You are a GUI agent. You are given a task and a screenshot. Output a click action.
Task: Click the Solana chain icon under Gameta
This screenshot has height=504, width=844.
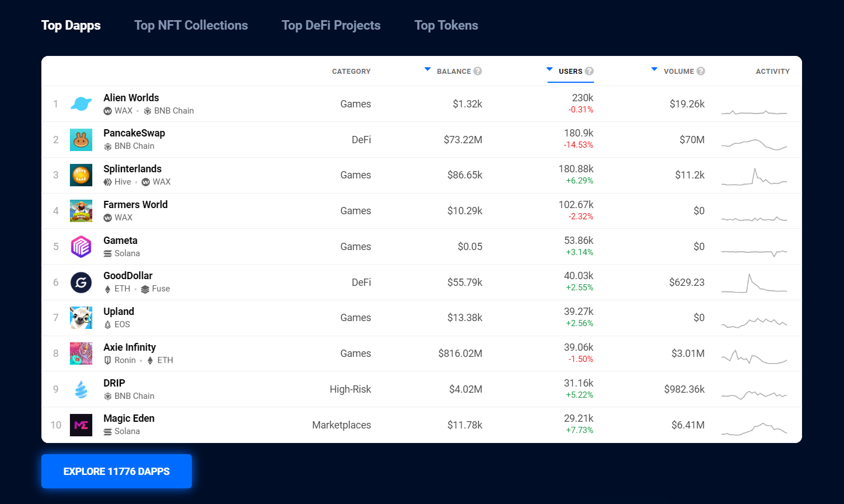[107, 253]
